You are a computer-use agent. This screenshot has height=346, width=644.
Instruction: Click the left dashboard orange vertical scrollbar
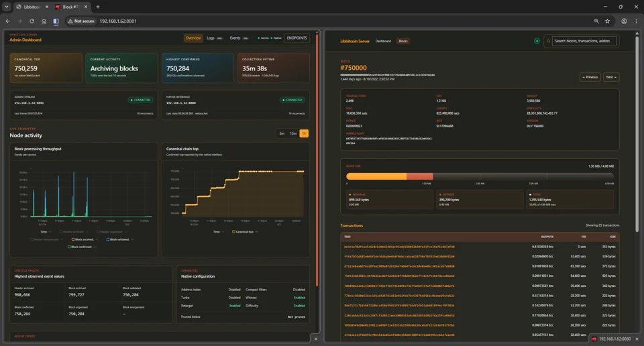click(317, 160)
